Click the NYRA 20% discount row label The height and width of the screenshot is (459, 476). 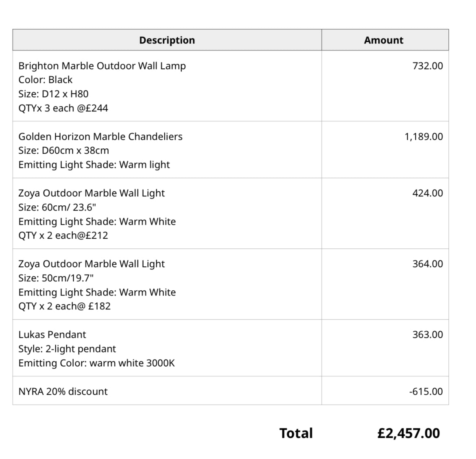(63, 392)
